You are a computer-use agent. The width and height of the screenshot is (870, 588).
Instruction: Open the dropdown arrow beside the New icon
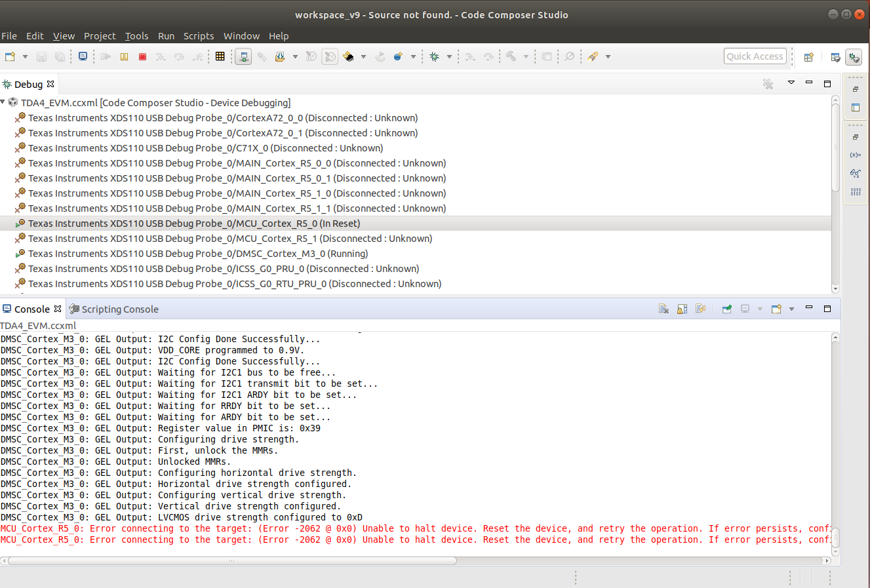tap(25, 57)
